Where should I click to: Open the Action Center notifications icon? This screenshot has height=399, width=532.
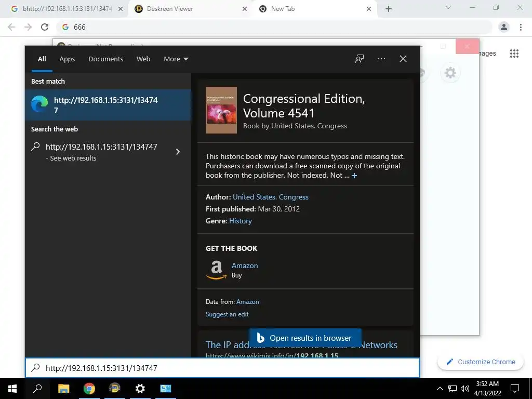(515, 389)
